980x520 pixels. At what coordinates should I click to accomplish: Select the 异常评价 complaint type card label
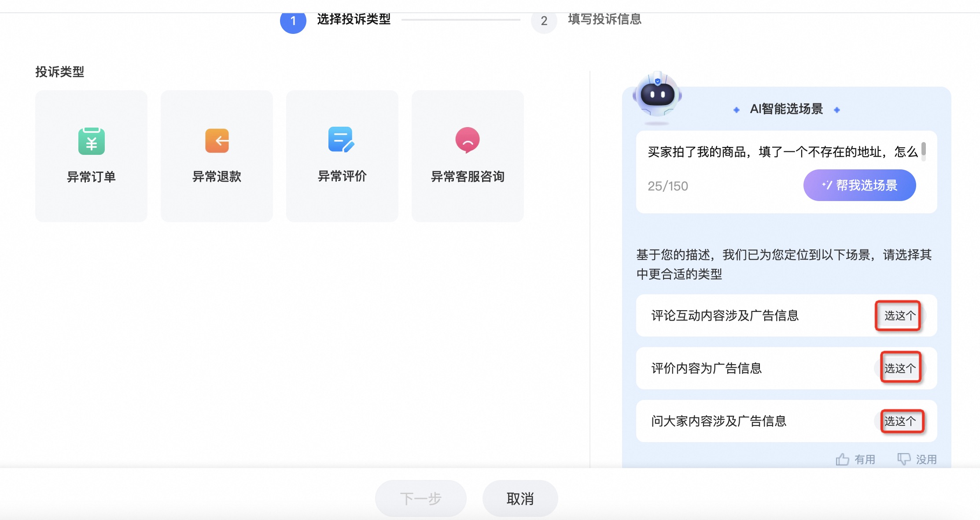tap(343, 176)
